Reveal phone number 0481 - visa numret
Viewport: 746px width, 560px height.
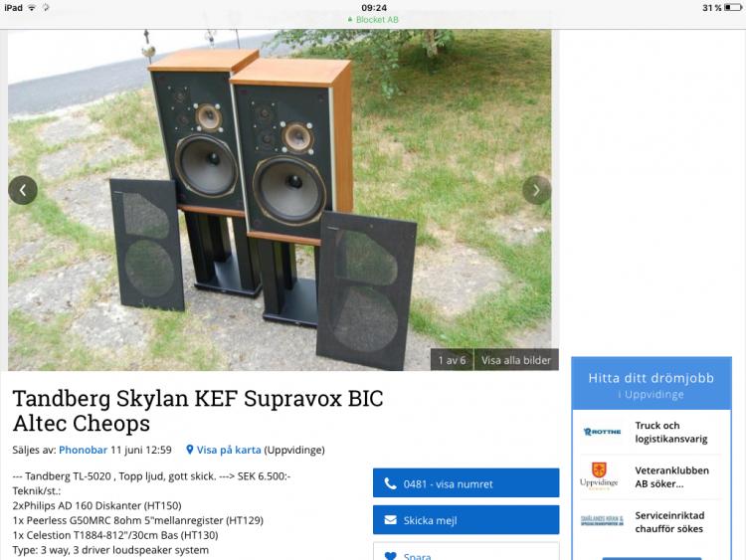point(466,483)
